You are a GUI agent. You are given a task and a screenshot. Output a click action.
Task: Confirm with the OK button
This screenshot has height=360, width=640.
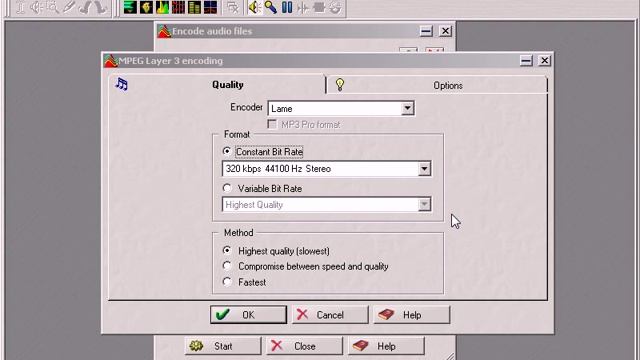(x=249, y=315)
